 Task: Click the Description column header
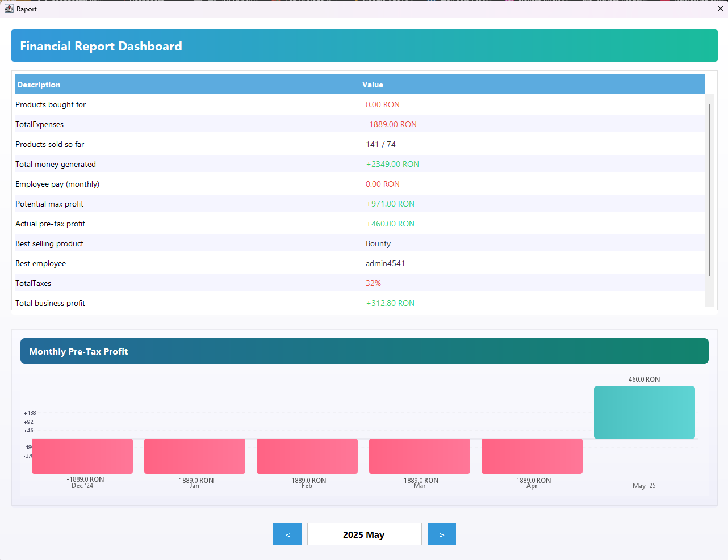[39, 85]
